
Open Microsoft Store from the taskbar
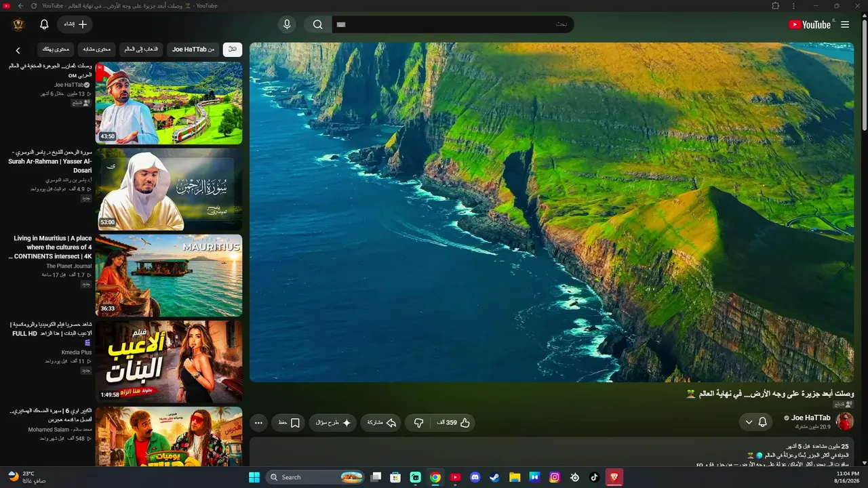(x=395, y=477)
